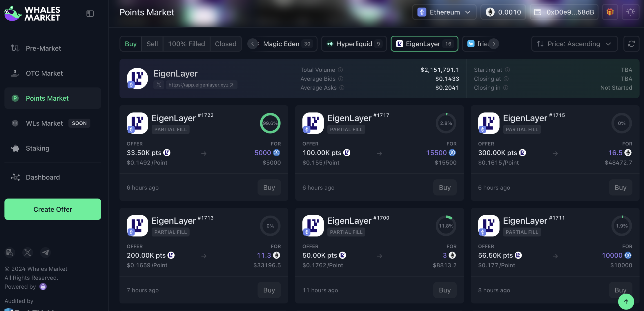Open the app.eigenlayer.xyz link

tap(201, 85)
